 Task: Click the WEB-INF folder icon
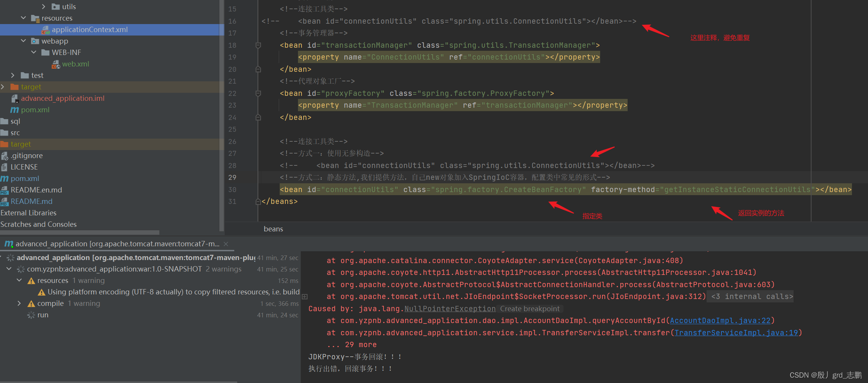pyautogui.click(x=45, y=52)
